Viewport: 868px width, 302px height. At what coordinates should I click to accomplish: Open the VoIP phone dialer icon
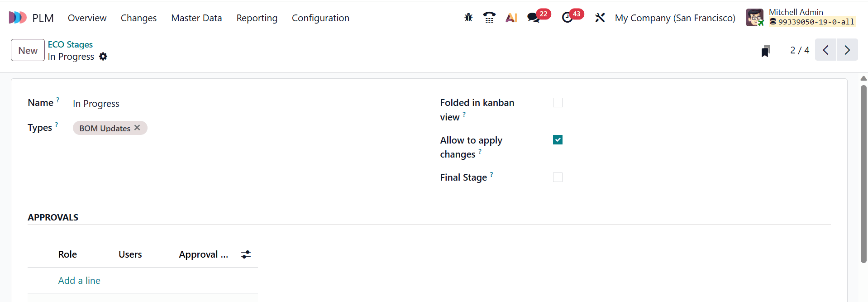490,18
